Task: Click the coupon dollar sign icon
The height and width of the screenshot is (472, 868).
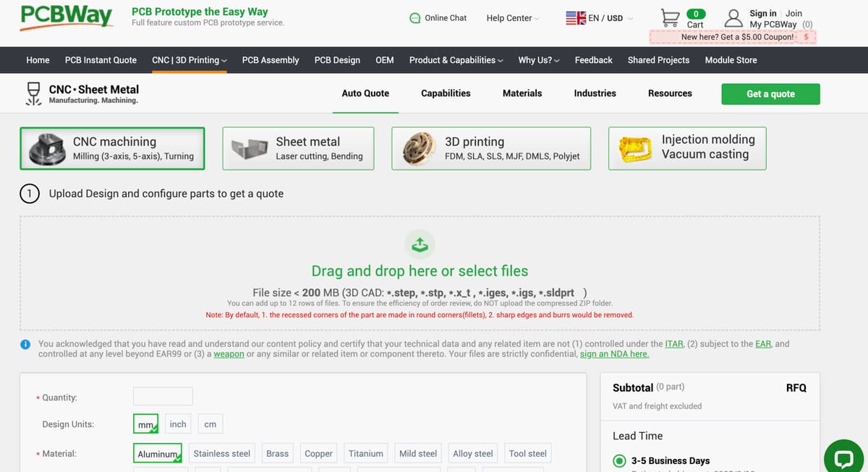Action: (806, 37)
